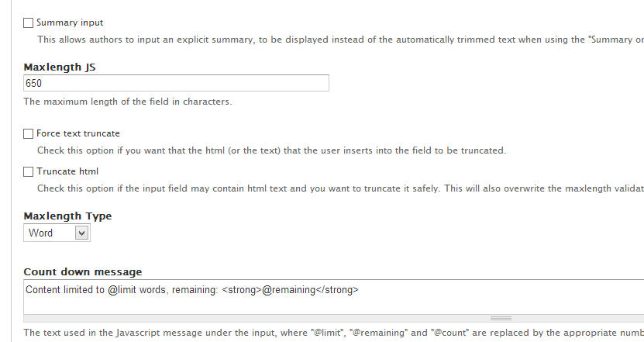This screenshot has height=342, width=644.
Task: Click the Force text truncate label
Action: pos(78,133)
